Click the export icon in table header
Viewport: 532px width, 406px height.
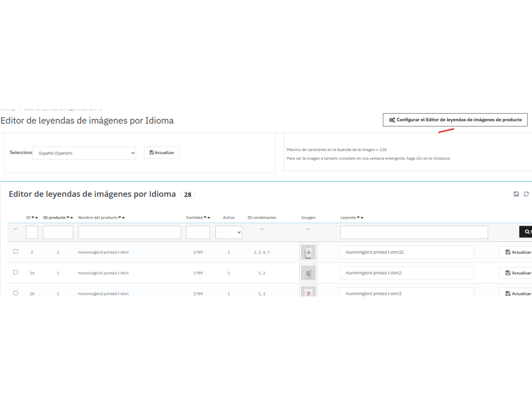[x=516, y=194]
